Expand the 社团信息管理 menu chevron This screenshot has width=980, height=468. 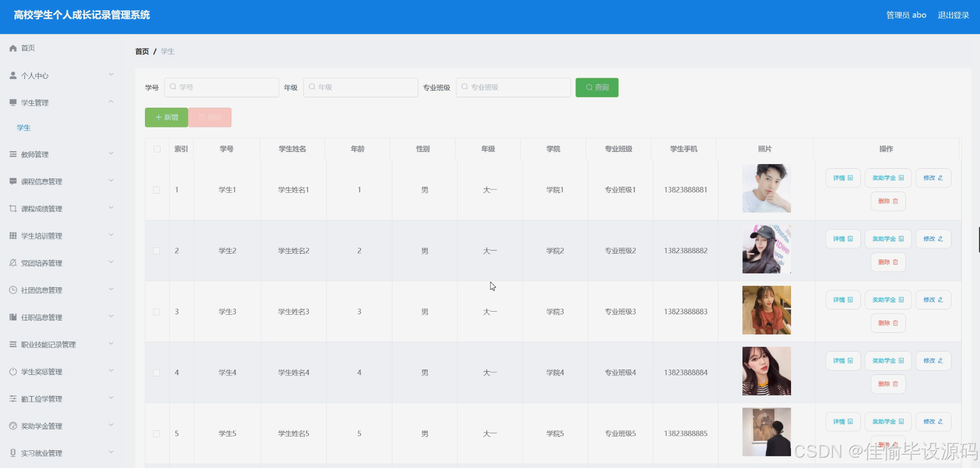[111, 289]
